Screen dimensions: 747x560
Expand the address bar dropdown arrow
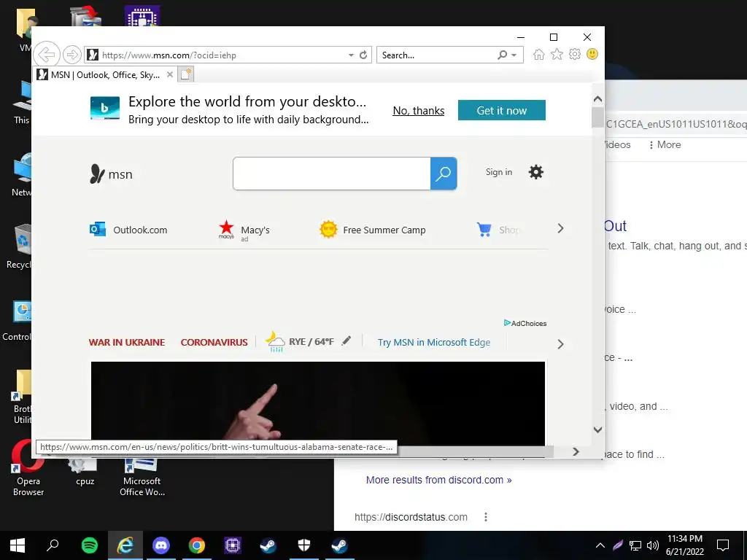[351, 55]
